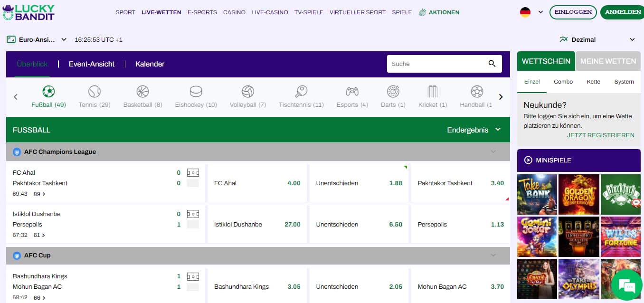644x303 pixels.
Task: Select the Volleyball sport icon
Action: tap(247, 91)
